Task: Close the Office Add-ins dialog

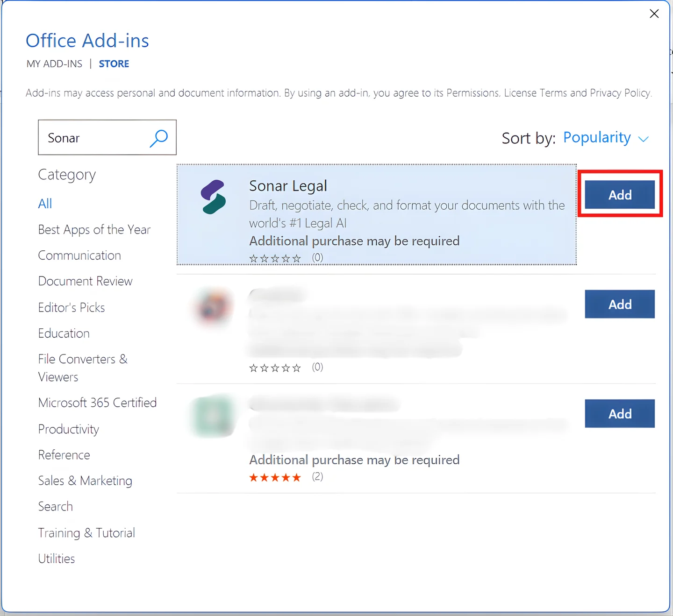Action: tap(654, 14)
